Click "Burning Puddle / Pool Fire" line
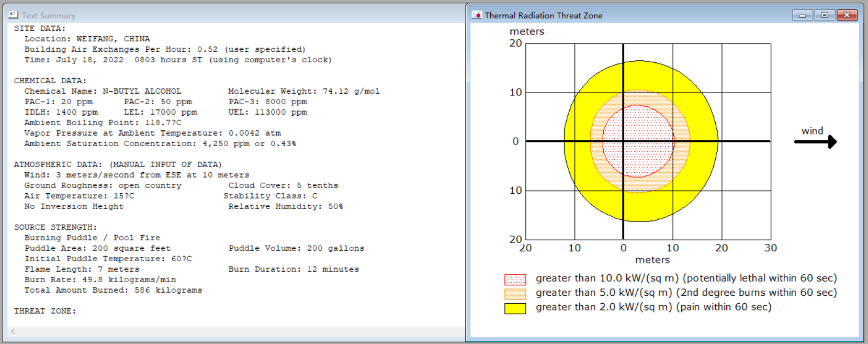 point(92,238)
